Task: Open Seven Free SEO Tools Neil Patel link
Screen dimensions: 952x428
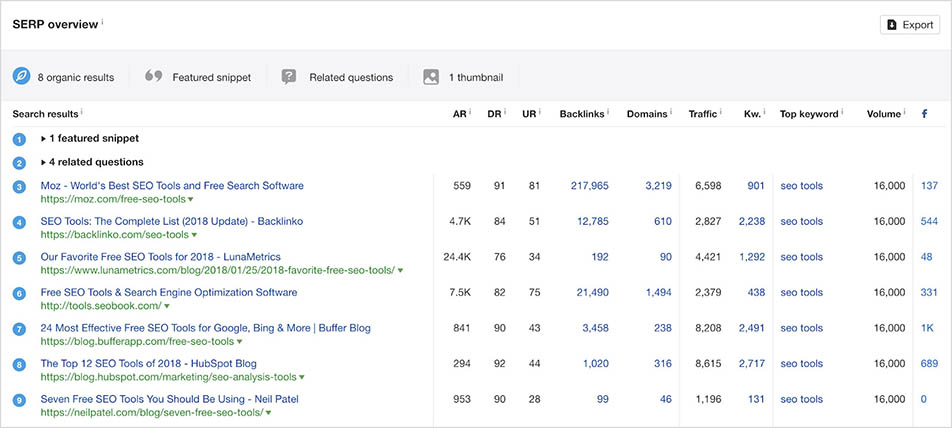Action: pyautogui.click(x=169, y=399)
